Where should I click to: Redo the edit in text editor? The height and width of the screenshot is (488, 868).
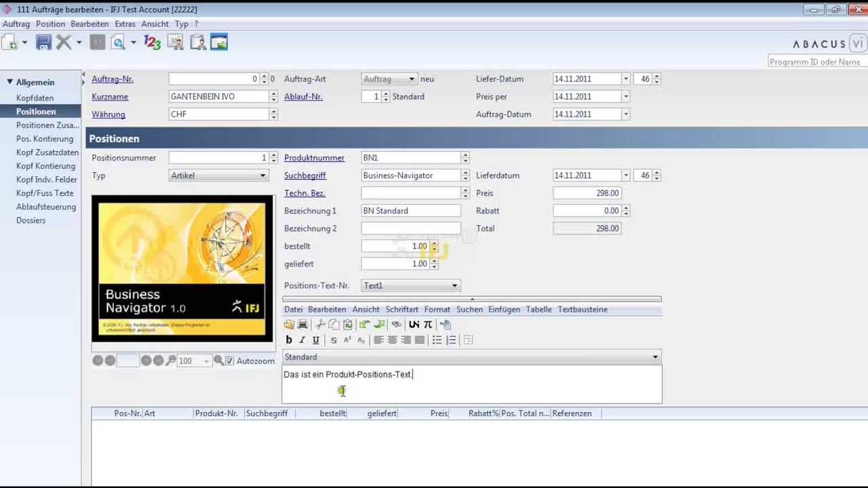point(379,325)
